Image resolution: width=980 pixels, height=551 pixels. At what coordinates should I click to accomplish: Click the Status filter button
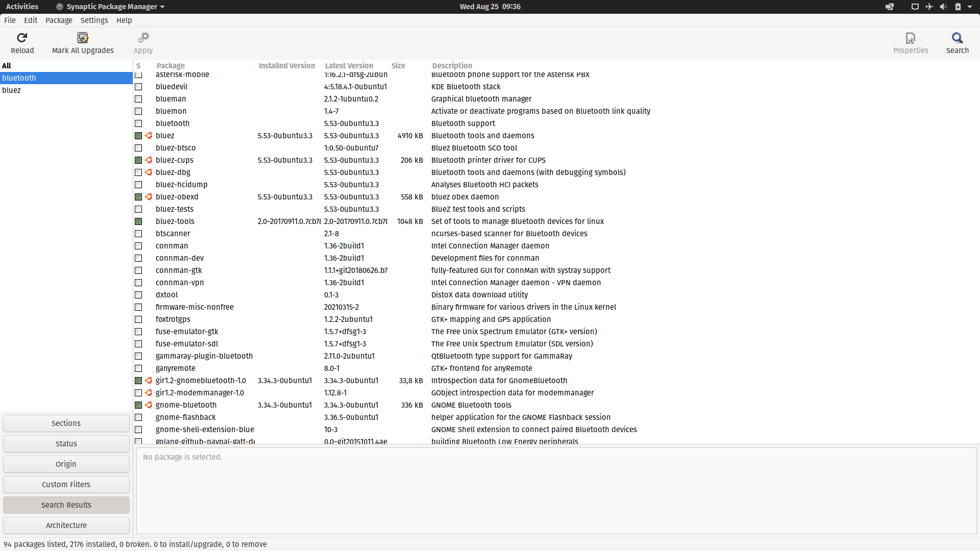click(x=66, y=444)
